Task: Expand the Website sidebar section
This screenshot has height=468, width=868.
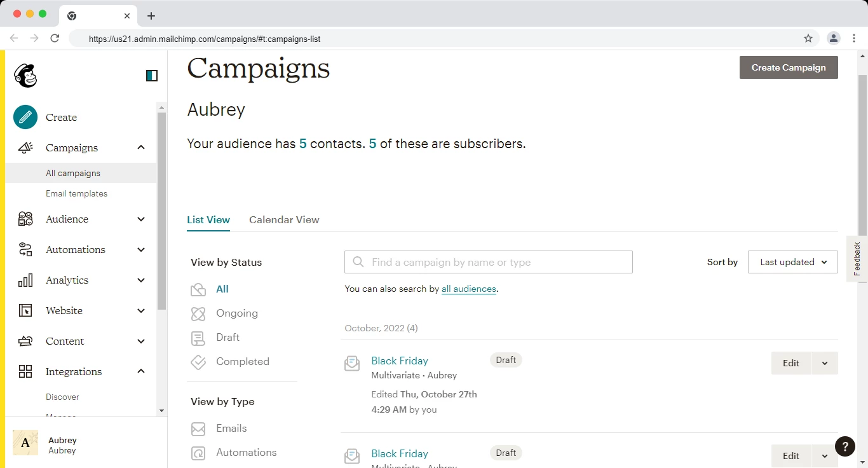Action: click(141, 310)
